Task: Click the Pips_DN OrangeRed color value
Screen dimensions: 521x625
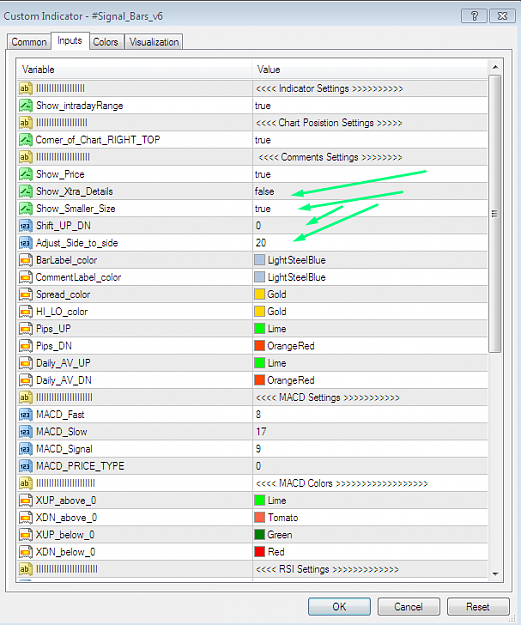Action: (291, 346)
